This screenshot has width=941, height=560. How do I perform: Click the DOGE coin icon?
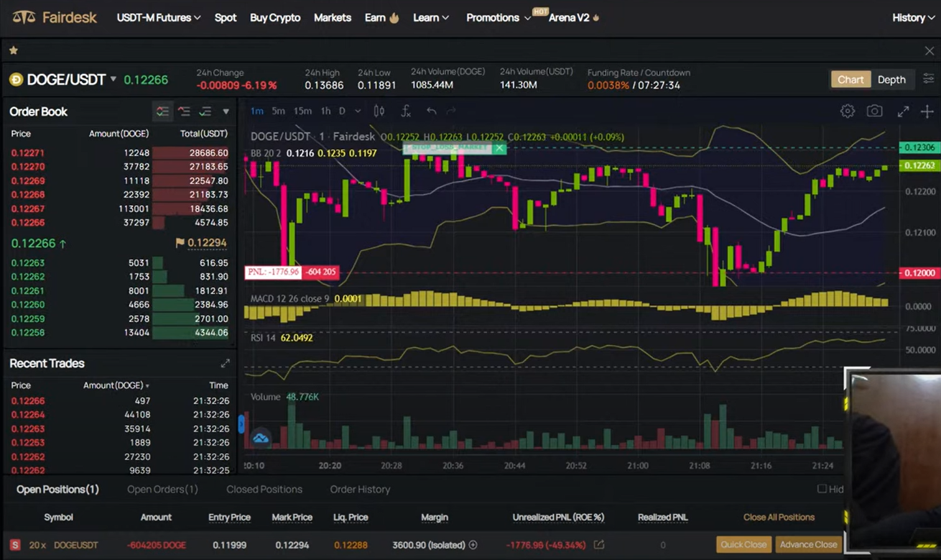tap(16, 80)
